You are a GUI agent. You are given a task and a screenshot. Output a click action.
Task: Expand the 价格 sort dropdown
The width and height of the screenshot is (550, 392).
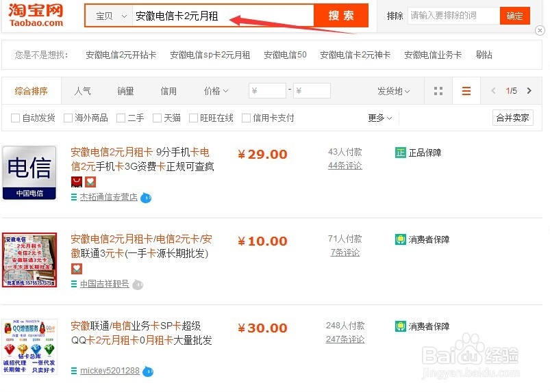click(x=216, y=91)
